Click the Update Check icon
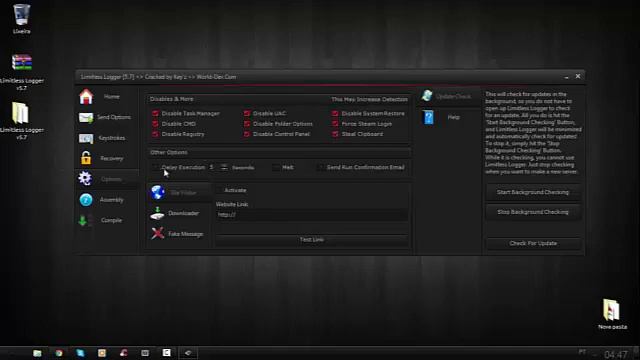The width and height of the screenshot is (640, 360). pyautogui.click(x=427, y=96)
